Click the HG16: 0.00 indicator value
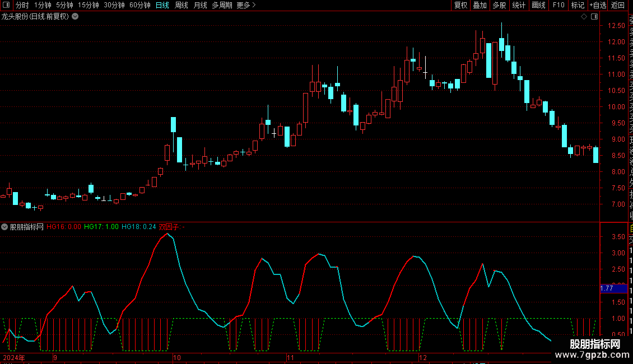This screenshot has height=364, width=633. (64, 227)
